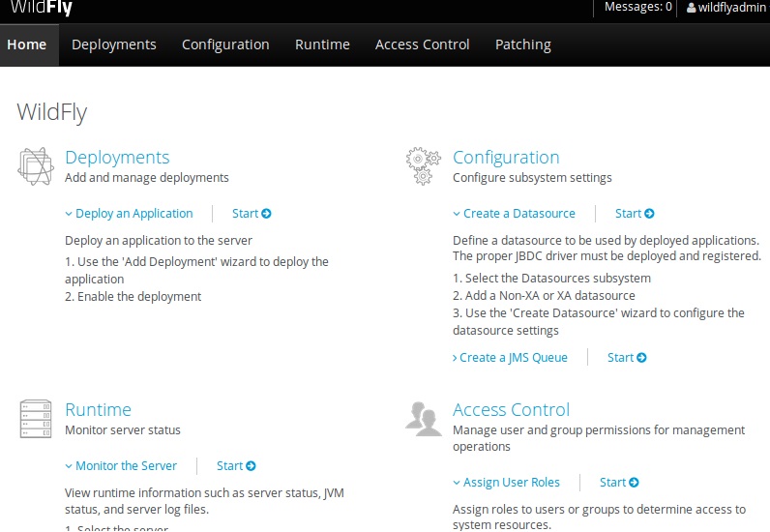Click the user avatar icon beside wildflyadmin
770x532 pixels.
[x=691, y=8]
